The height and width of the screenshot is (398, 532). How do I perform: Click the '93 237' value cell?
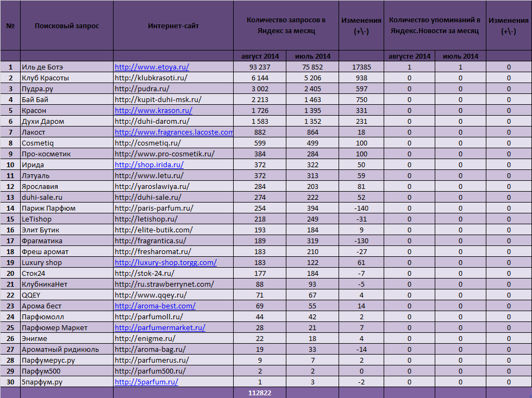[x=260, y=67]
